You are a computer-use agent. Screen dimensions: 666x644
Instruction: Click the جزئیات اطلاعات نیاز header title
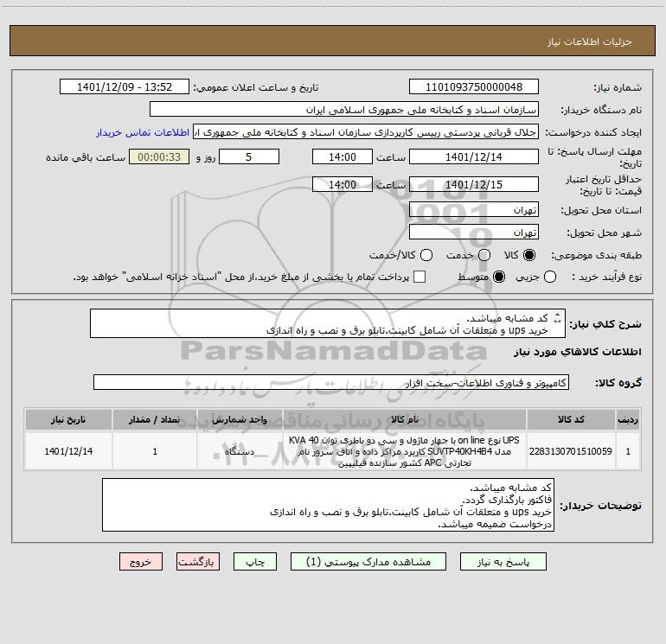589,41
